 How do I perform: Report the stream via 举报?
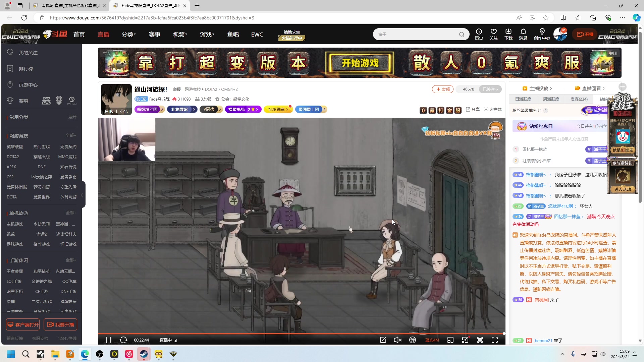(x=177, y=89)
